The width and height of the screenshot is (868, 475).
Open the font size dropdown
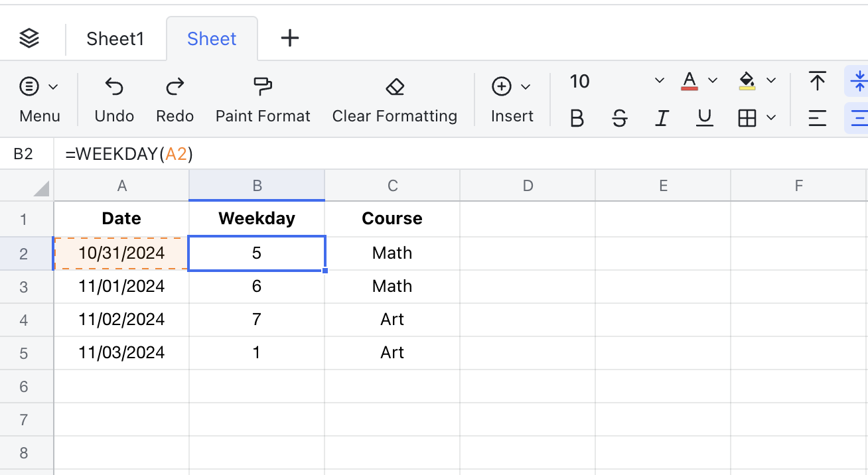pos(659,81)
